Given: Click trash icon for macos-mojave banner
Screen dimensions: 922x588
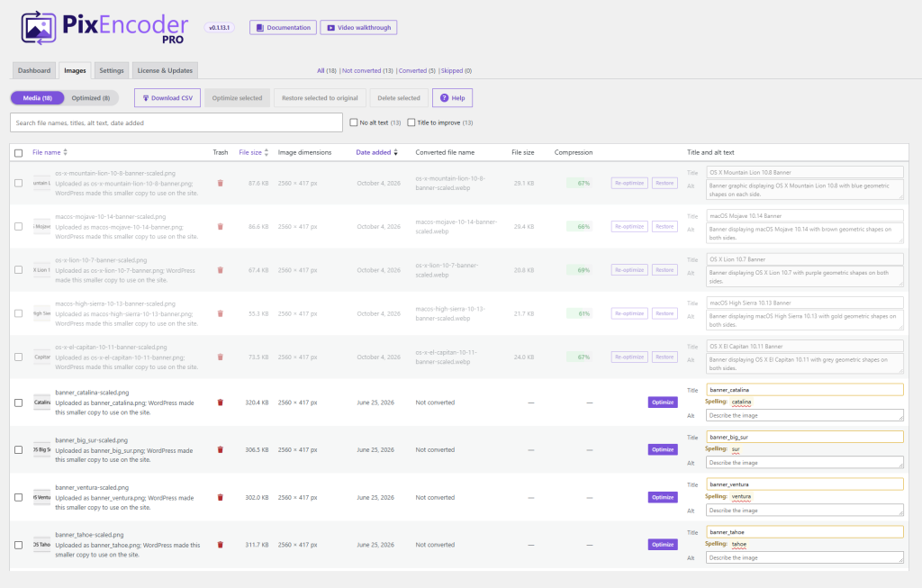Looking at the screenshot, I should [221, 226].
